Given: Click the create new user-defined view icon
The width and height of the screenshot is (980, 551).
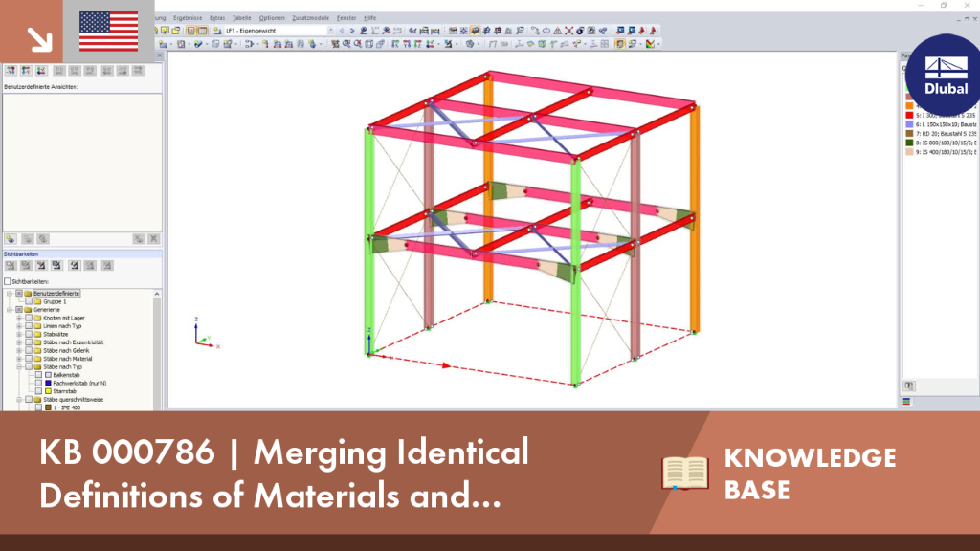Looking at the screenshot, I should coord(11,239).
